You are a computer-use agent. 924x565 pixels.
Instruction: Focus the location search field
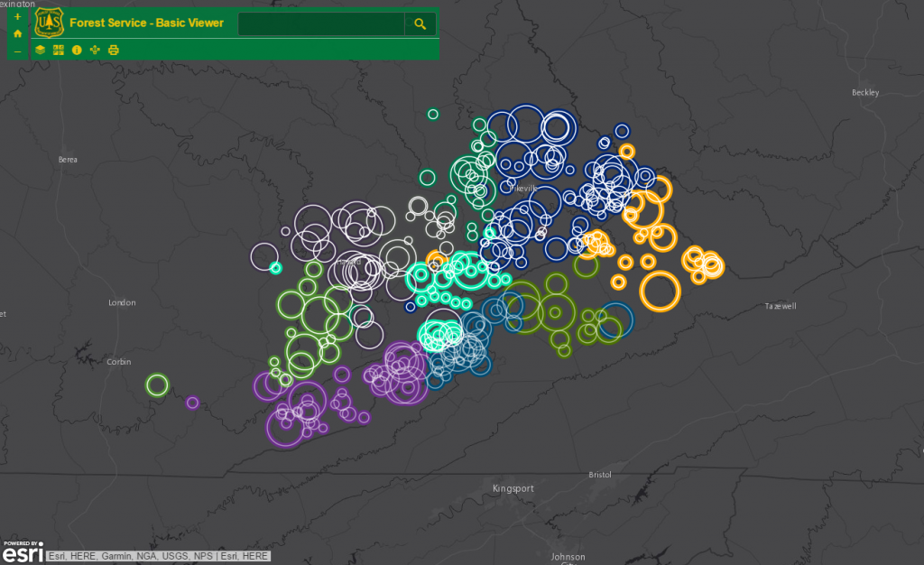click(x=321, y=24)
